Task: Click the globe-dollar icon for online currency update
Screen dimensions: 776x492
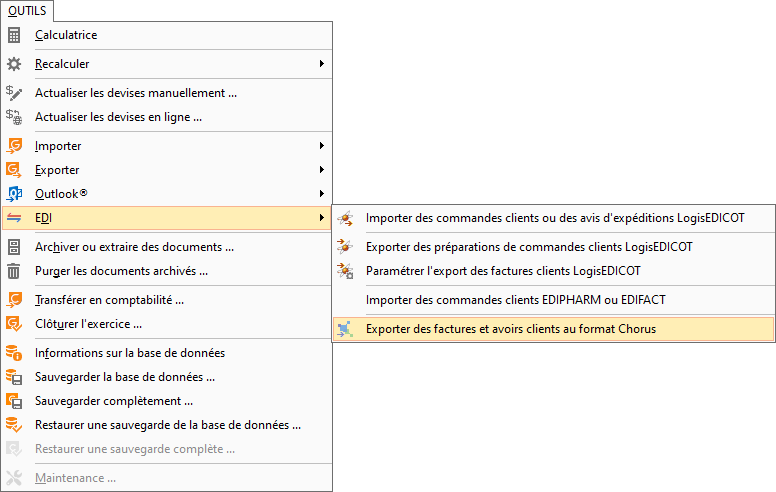Action: (14, 117)
